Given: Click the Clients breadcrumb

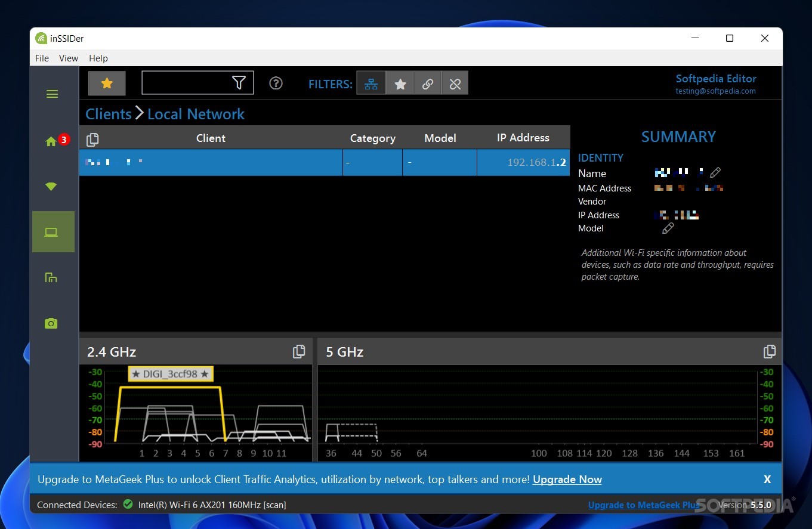Looking at the screenshot, I should (x=108, y=114).
